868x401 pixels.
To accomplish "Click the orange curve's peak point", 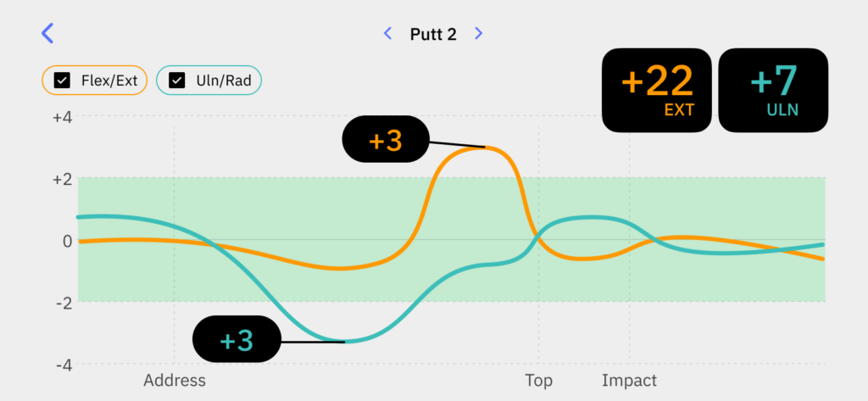I will pos(485,148).
